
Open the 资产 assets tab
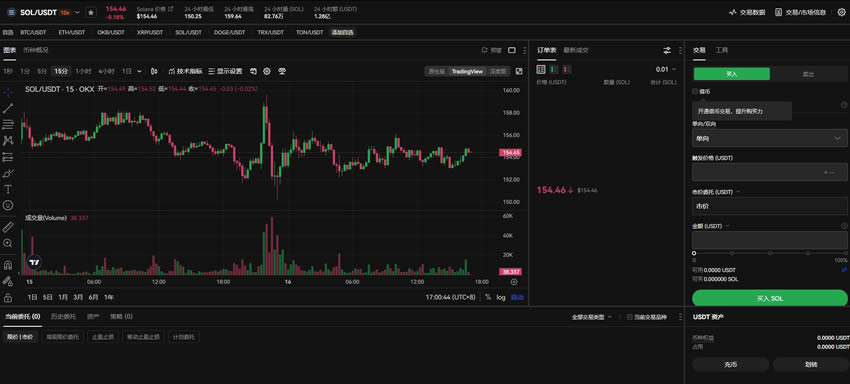[93, 316]
